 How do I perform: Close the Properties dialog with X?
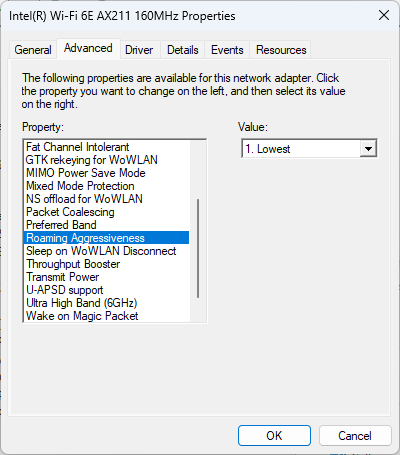tap(384, 15)
